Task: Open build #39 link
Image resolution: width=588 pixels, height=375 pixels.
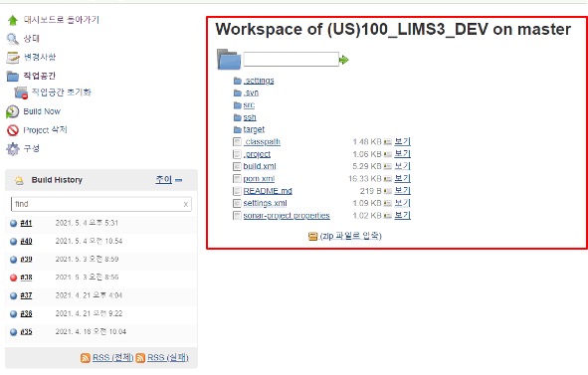Action: (x=26, y=260)
